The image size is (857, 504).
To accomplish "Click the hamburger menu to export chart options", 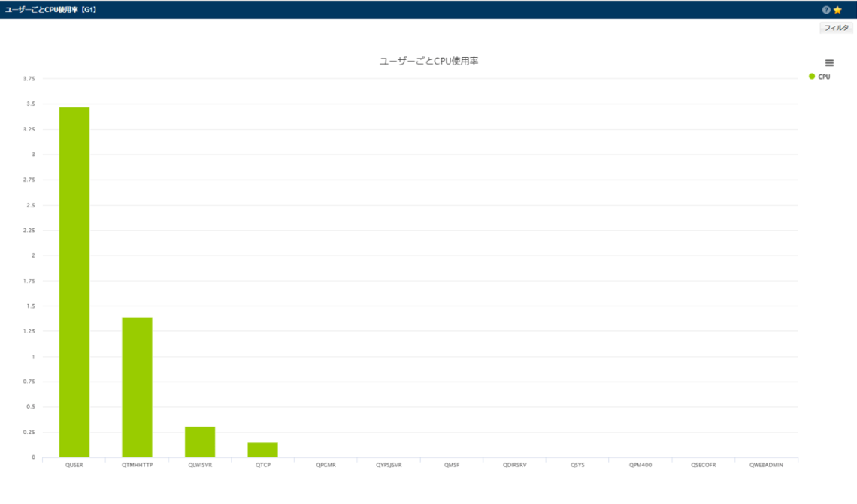I will pos(830,63).
